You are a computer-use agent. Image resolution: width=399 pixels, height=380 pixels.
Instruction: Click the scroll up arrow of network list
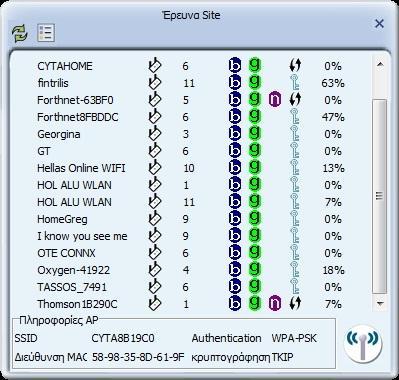pos(380,64)
